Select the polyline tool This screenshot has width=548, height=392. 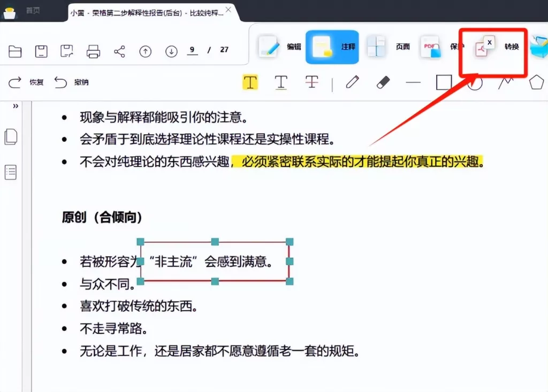(x=506, y=83)
